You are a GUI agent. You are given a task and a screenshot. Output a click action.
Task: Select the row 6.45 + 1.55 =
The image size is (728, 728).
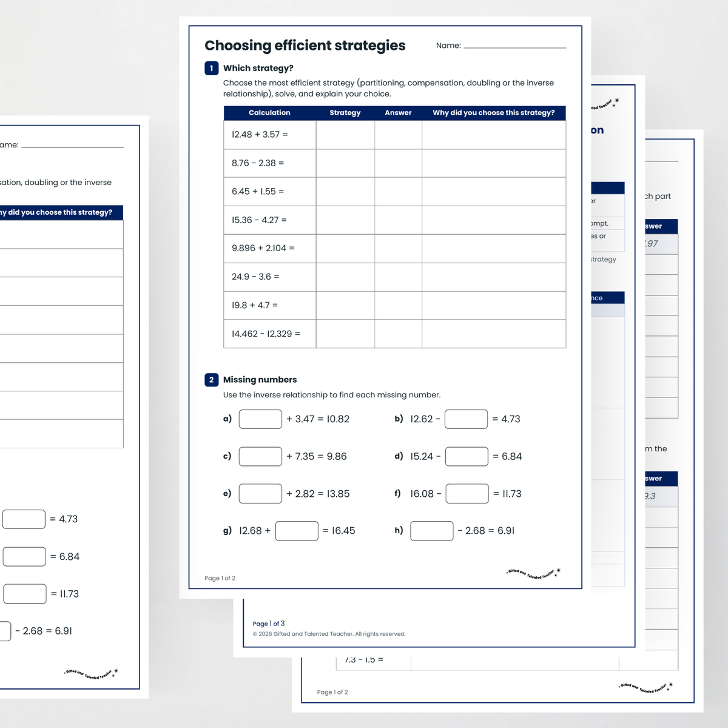point(395,192)
